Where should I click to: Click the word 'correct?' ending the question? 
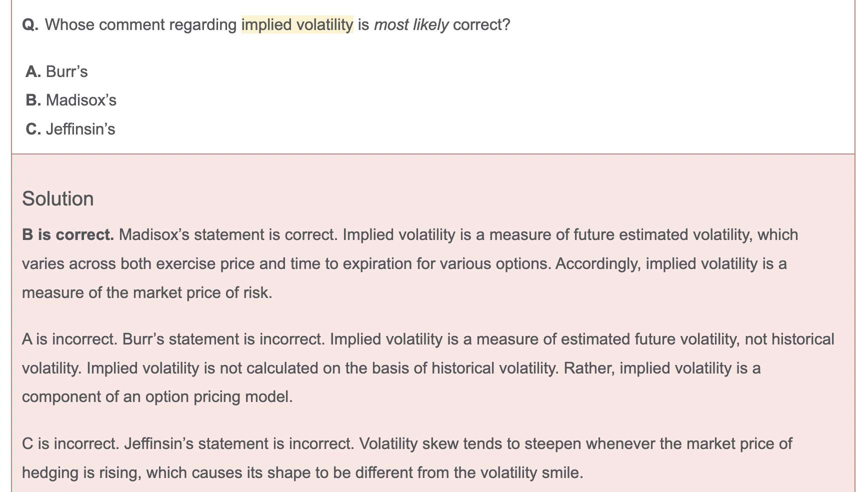[x=481, y=24]
